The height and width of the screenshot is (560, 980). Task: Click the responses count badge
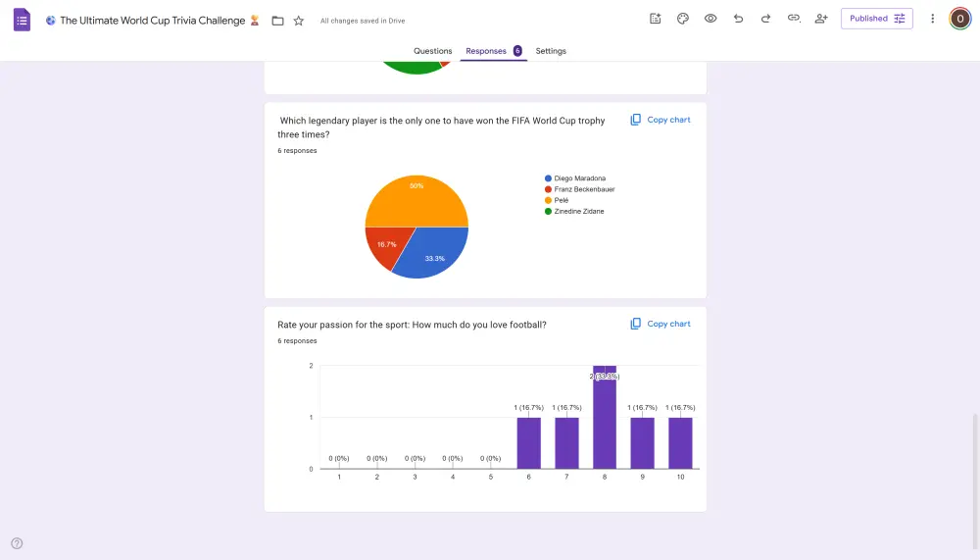pyautogui.click(x=517, y=51)
